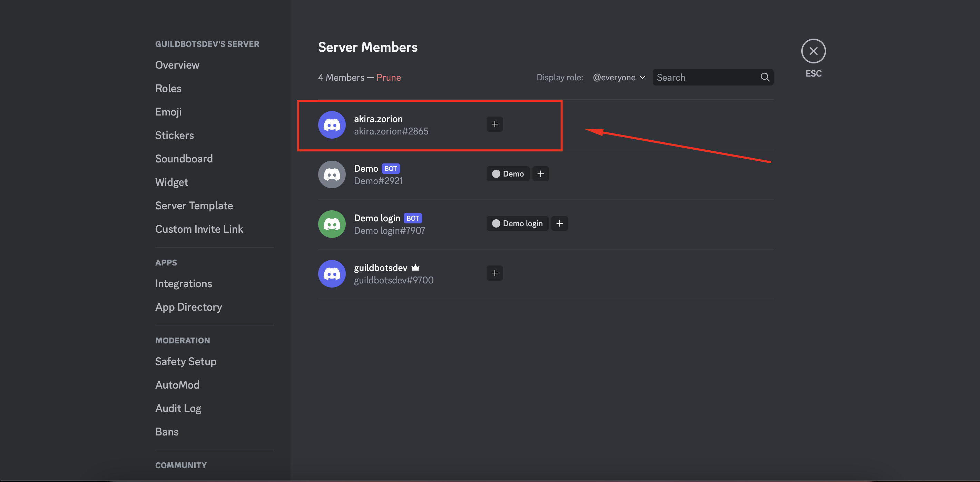The height and width of the screenshot is (482, 980).
Task: Open Integrations page
Action: [183, 283]
